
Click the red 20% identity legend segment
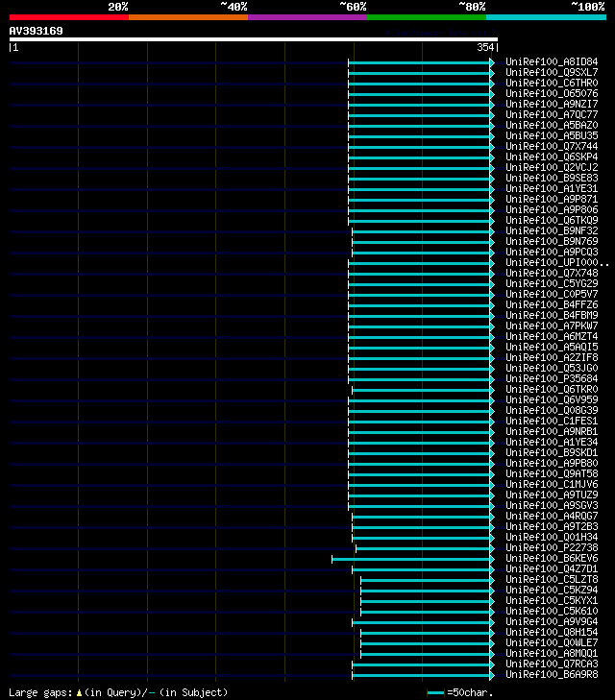(x=69, y=17)
